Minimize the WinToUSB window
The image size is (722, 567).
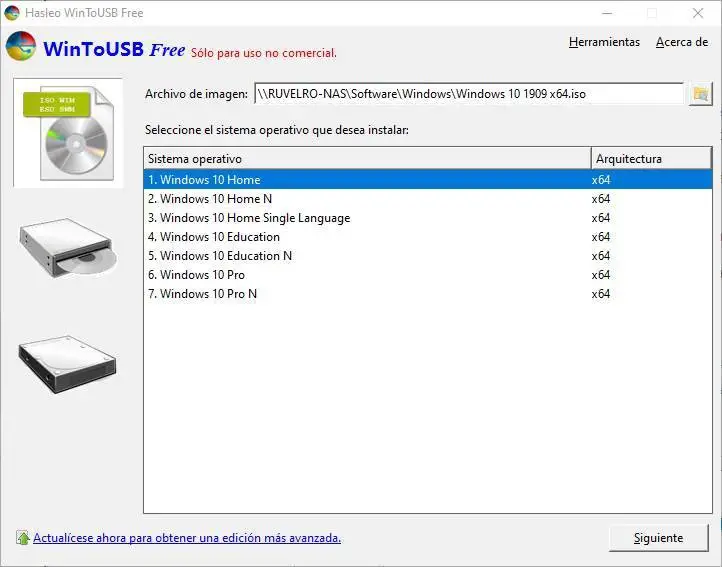click(x=607, y=13)
